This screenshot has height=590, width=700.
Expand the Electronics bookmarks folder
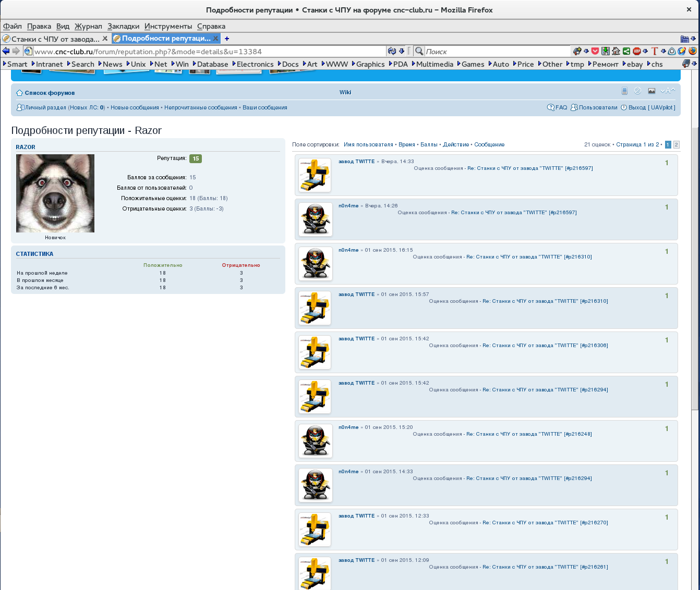click(253, 64)
